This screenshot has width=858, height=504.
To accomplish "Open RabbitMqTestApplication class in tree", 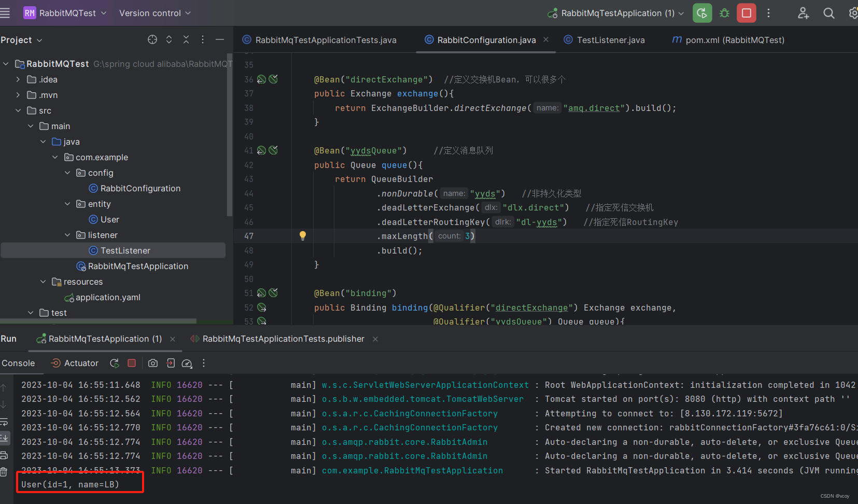I will click(132, 266).
